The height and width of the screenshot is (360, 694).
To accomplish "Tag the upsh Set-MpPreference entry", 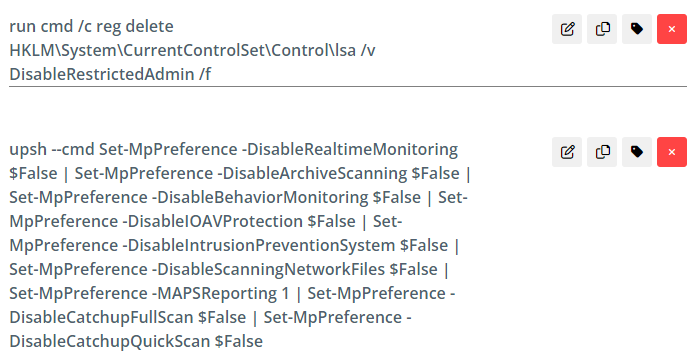I will 637,152.
